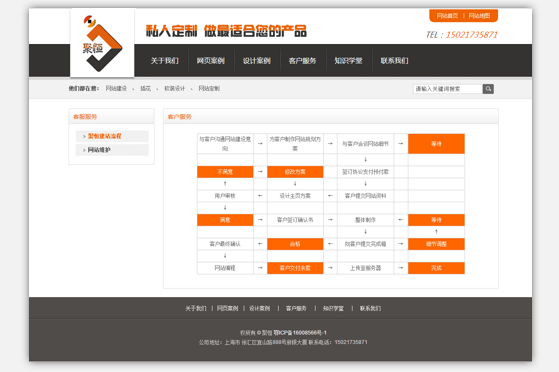Click the 软装设计 breadcrumb link
Viewport: 559px width, 372px height.
(x=174, y=88)
